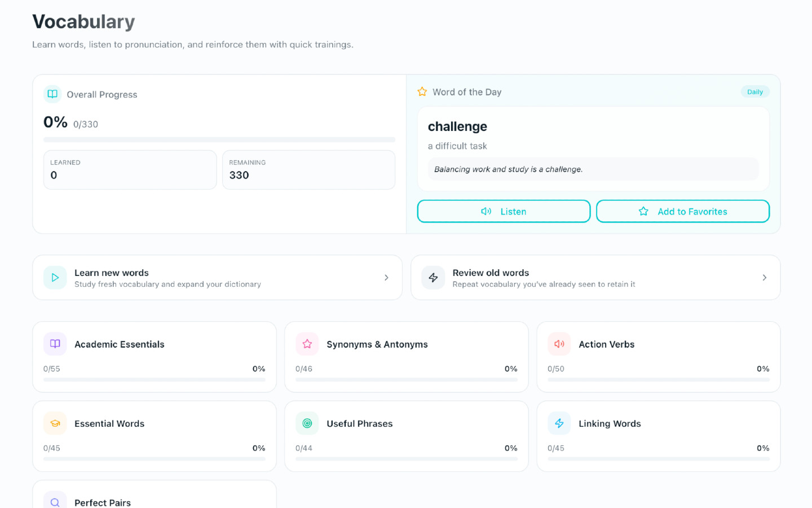Image resolution: width=812 pixels, height=508 pixels.
Task: Click the Synonyms & Antonyms star icon
Action: pos(307,344)
